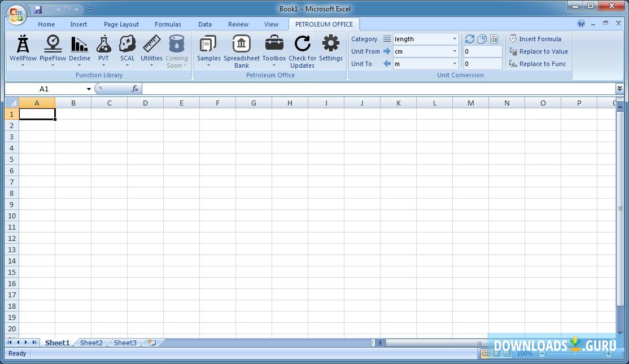This screenshot has height=364, width=629.
Task: Open the Name Box dropdown arrow
Action: coord(89,89)
